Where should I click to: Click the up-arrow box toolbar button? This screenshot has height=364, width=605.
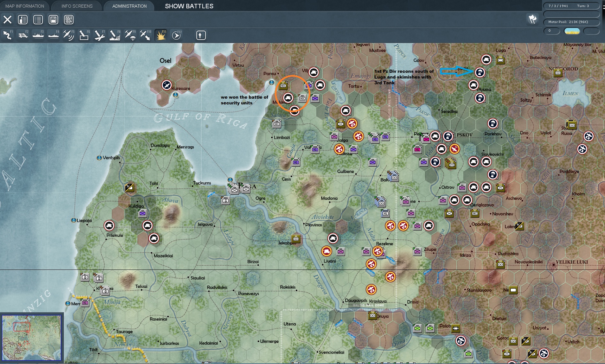point(201,35)
